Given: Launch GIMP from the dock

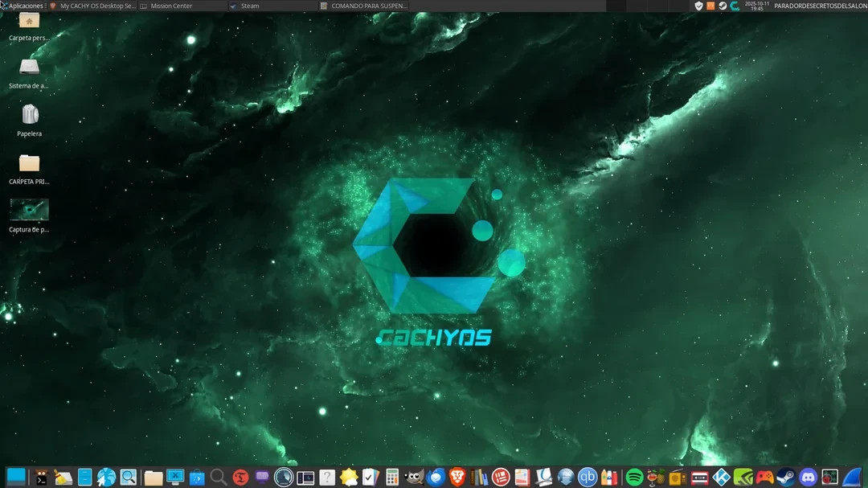Looking at the screenshot, I should point(414,477).
